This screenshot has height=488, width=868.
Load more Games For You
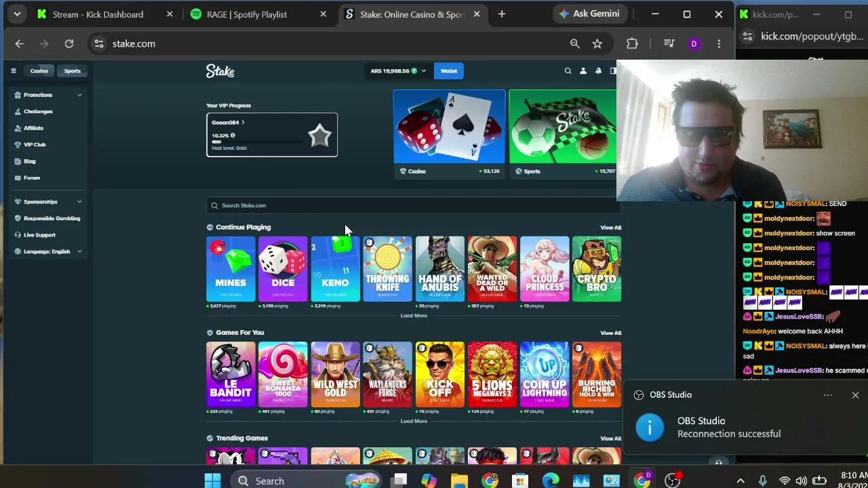point(414,421)
